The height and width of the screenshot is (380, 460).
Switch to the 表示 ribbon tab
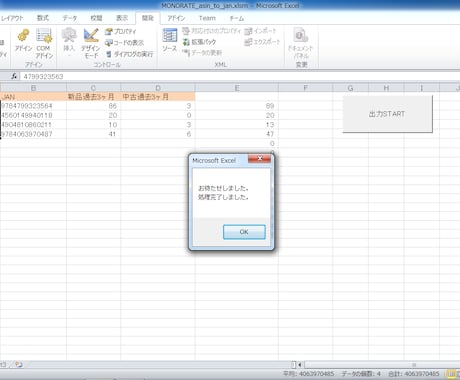[x=122, y=18]
